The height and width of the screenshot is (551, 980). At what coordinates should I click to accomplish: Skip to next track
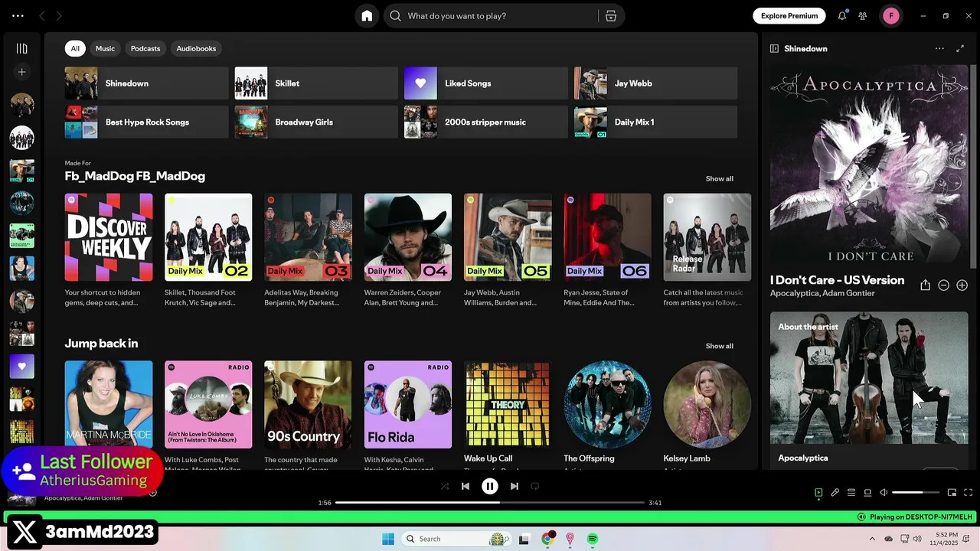pyautogui.click(x=514, y=486)
